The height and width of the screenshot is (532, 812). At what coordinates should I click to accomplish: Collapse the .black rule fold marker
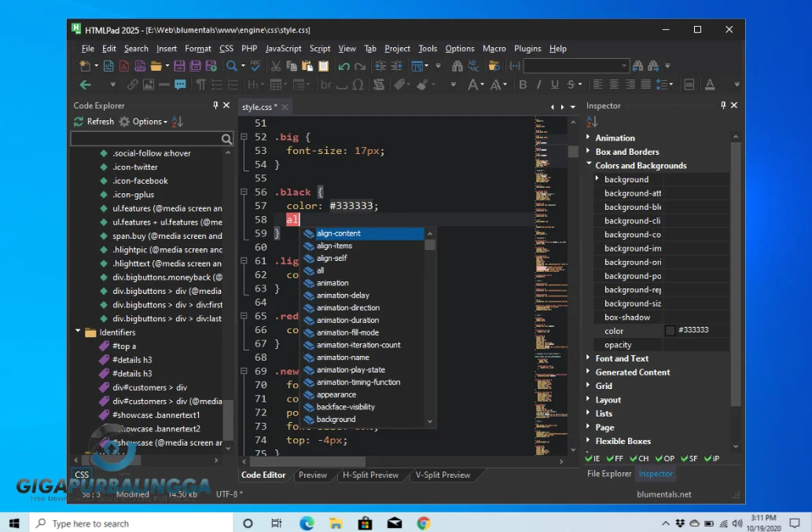244,192
